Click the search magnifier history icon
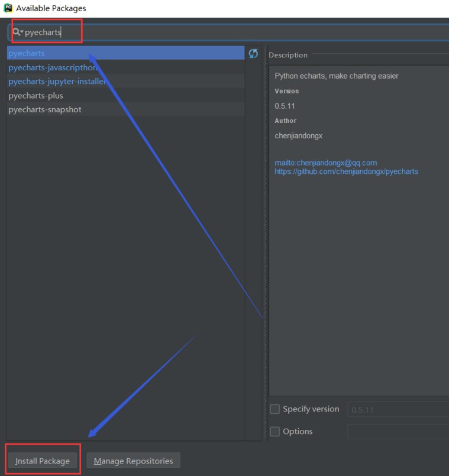Screen dimensions: 449x476 coord(18,32)
